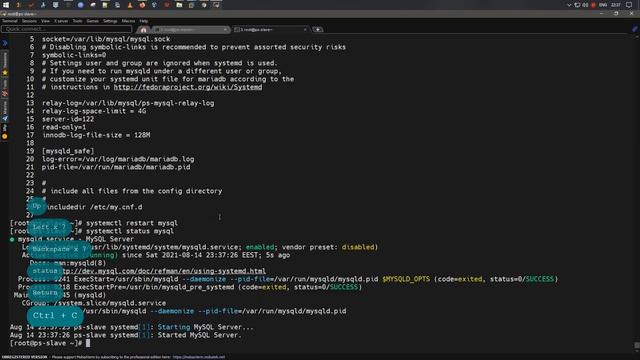Show hidden system tray icons chevron

[x=569, y=5]
